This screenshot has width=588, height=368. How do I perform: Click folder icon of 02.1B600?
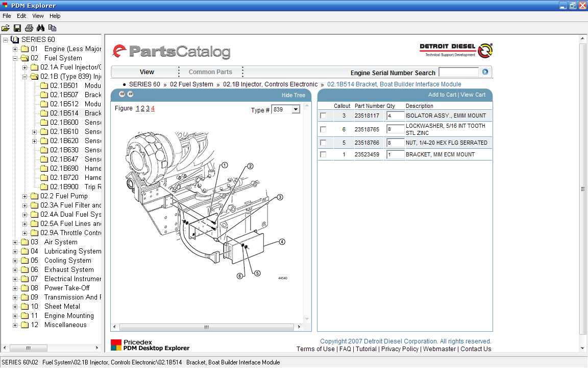pyautogui.click(x=44, y=123)
